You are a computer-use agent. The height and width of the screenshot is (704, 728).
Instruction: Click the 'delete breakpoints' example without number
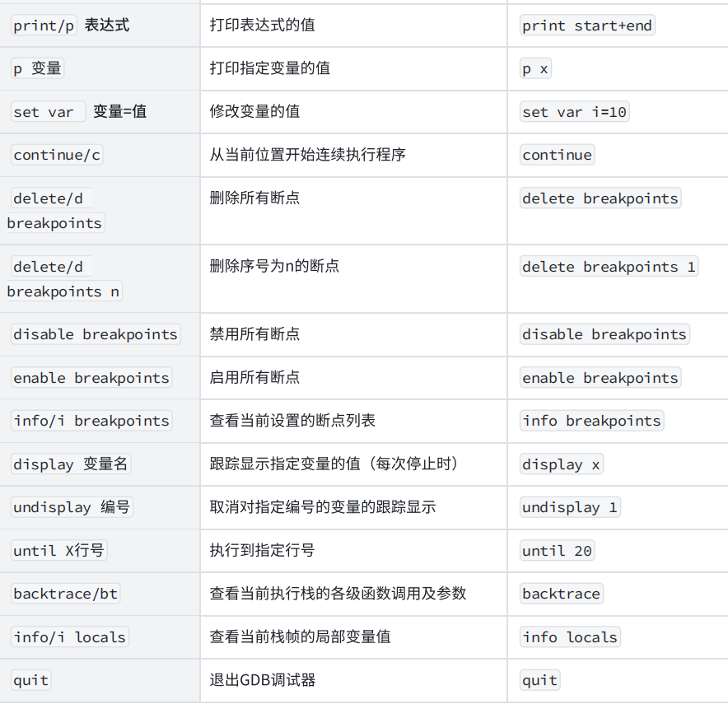(600, 198)
